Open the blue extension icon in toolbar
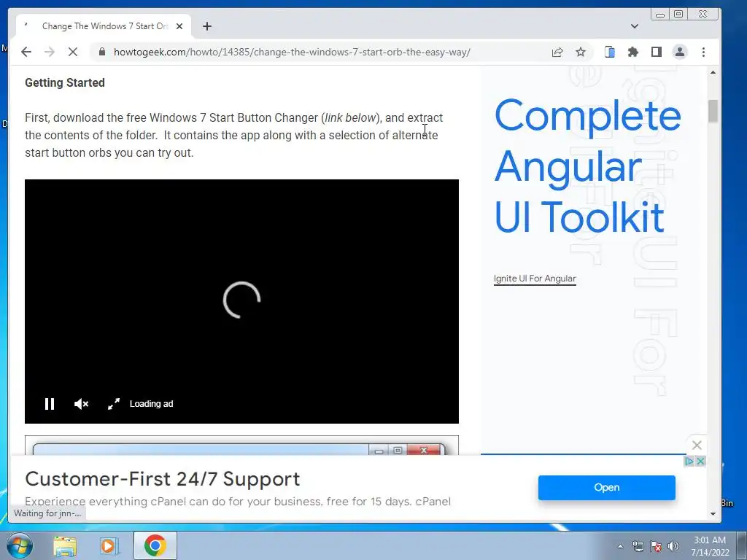This screenshot has height=560, width=747. (609, 52)
